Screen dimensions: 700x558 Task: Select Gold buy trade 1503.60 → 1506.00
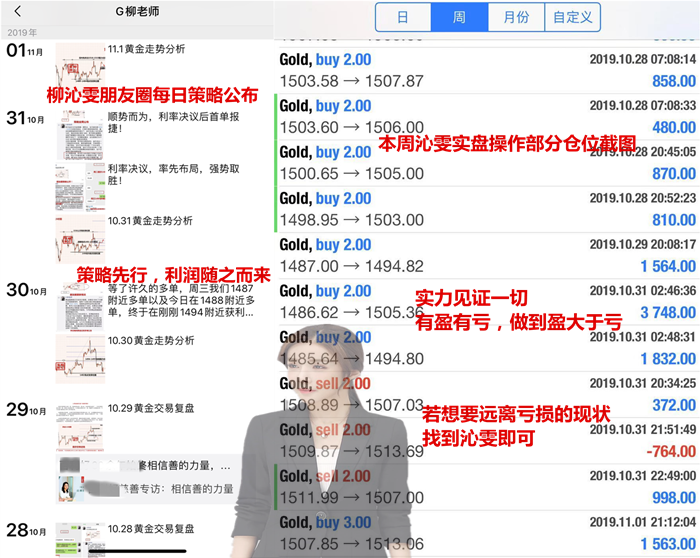488,117
